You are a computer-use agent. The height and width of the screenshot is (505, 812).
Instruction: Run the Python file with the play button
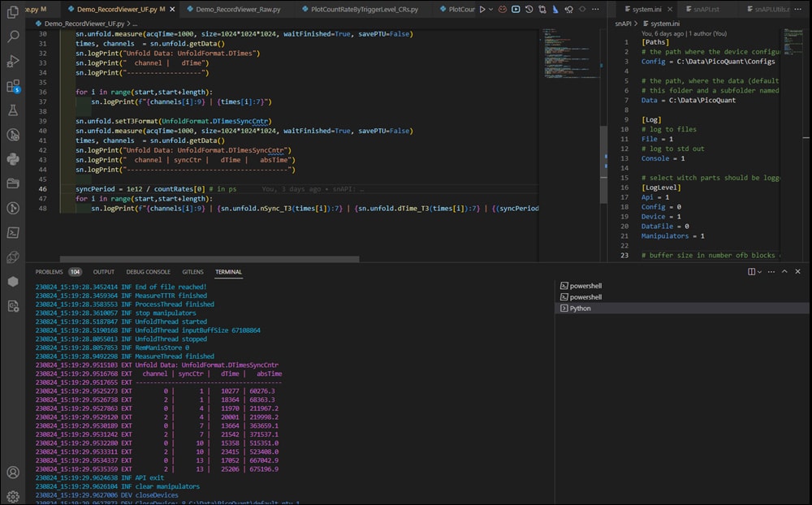[482, 10]
